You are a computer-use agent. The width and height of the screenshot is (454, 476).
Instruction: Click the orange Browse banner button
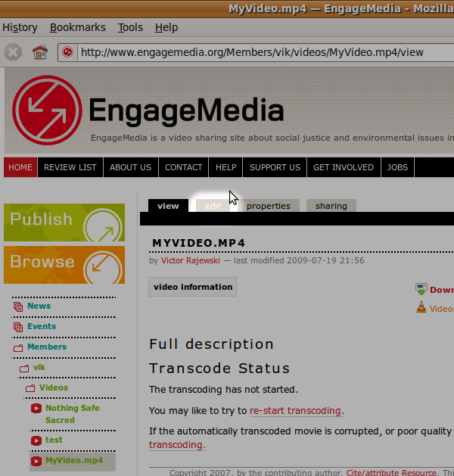tap(64, 265)
